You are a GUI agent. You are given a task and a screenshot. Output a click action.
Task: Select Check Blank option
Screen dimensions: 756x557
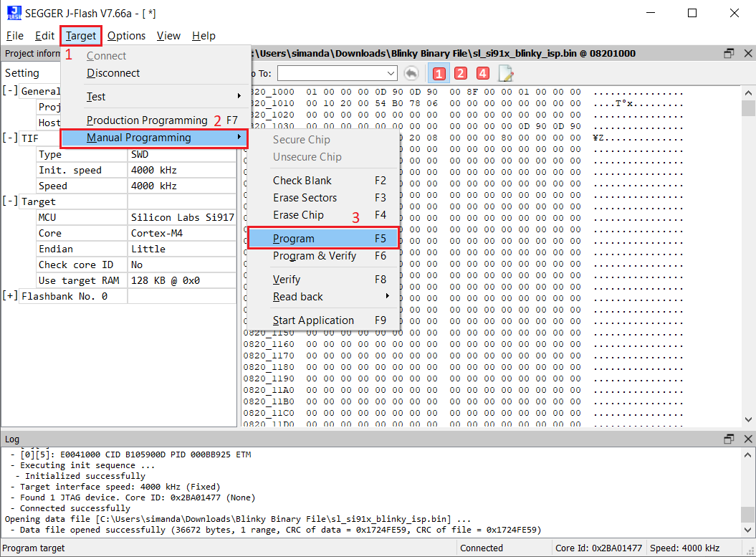click(x=323, y=181)
